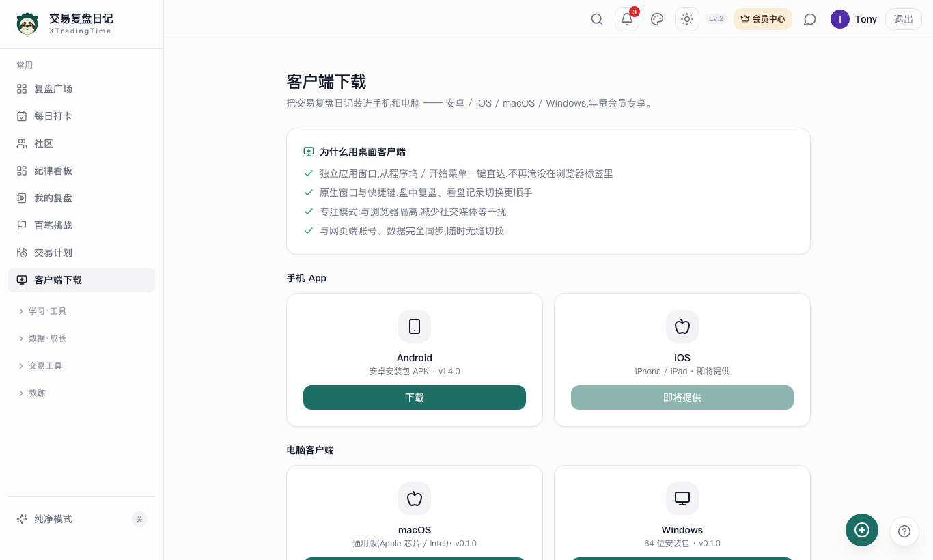The height and width of the screenshot is (560, 933).
Task: Toggle 纯净模式 off switch labeled 关
Action: pyautogui.click(x=139, y=519)
